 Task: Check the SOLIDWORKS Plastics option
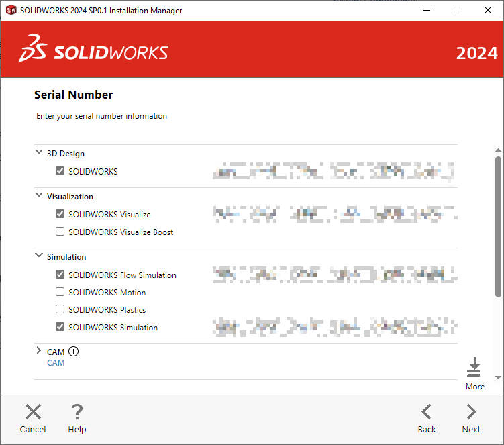pyautogui.click(x=60, y=310)
